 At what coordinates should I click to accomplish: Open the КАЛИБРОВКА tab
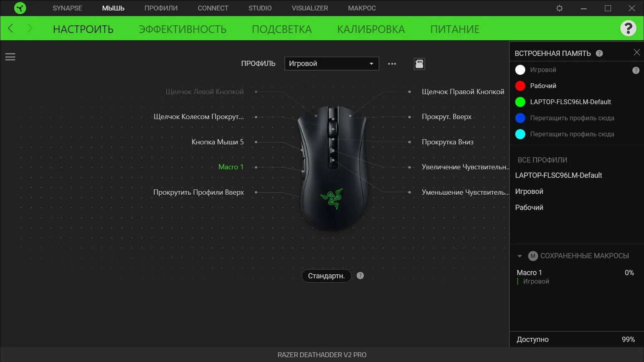371,29
